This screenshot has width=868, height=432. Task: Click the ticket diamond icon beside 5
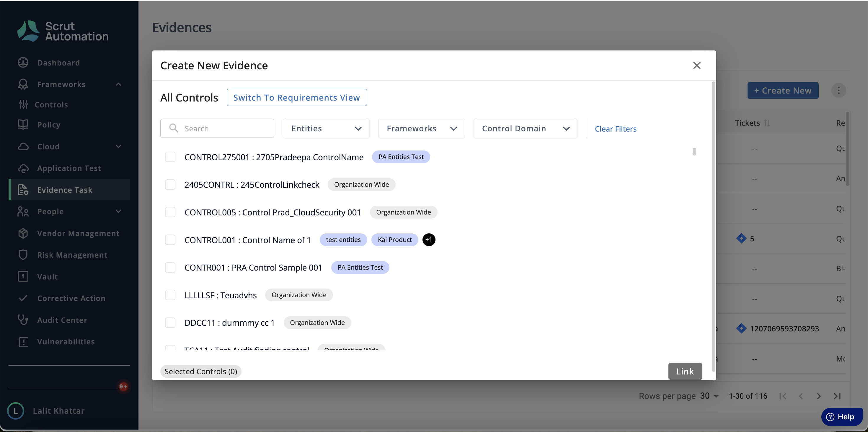741,238
